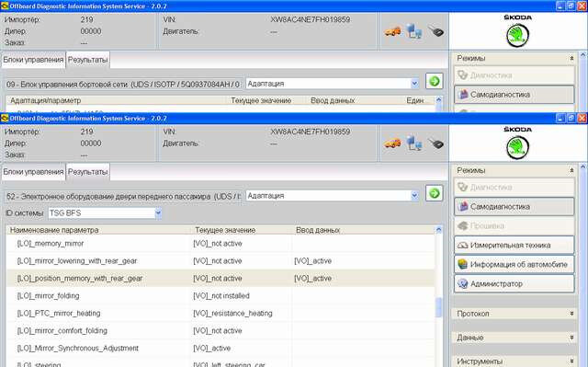This screenshot has height=367, width=588.
Task: Click the ignition key icon in the front window
Action: [x=435, y=143]
